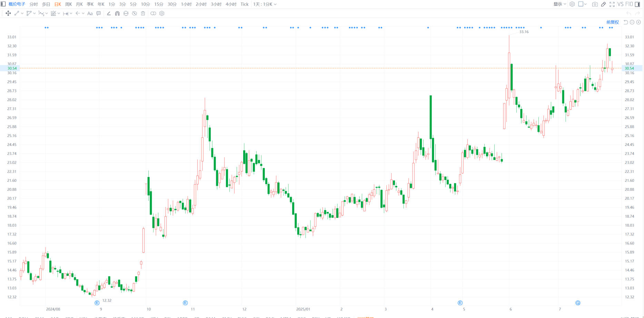644x318 pixels.
Task: Open the F10 company info
Action: pyautogui.click(x=629, y=4)
